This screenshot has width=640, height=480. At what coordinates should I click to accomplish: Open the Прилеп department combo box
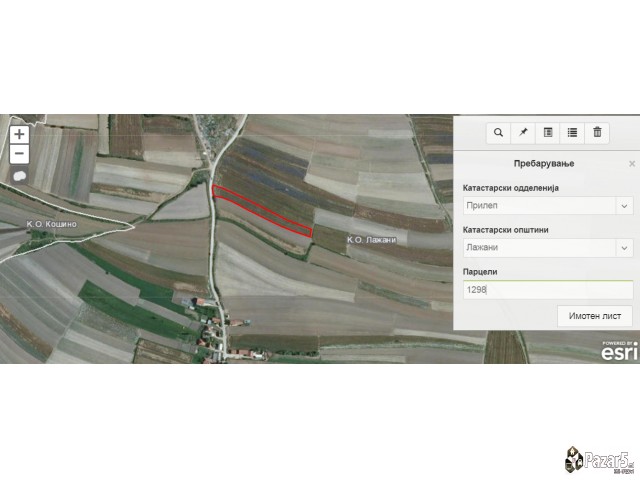coord(538,205)
